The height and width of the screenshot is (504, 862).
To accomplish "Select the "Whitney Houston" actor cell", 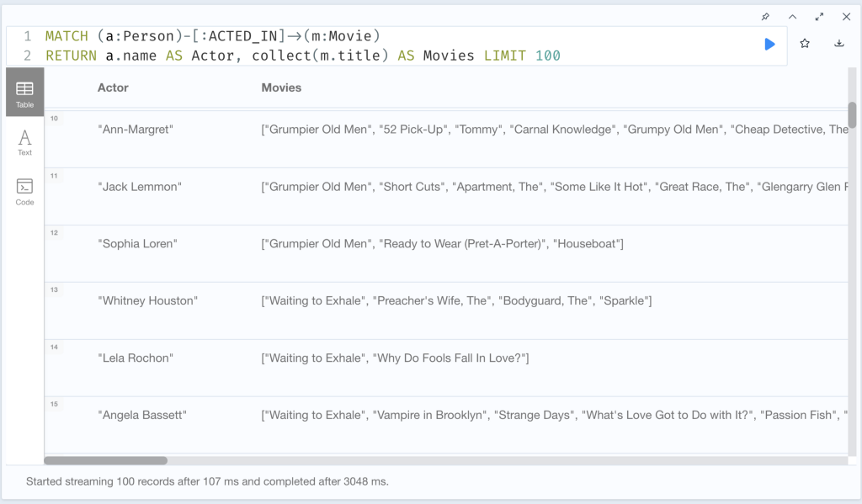I will pos(147,301).
